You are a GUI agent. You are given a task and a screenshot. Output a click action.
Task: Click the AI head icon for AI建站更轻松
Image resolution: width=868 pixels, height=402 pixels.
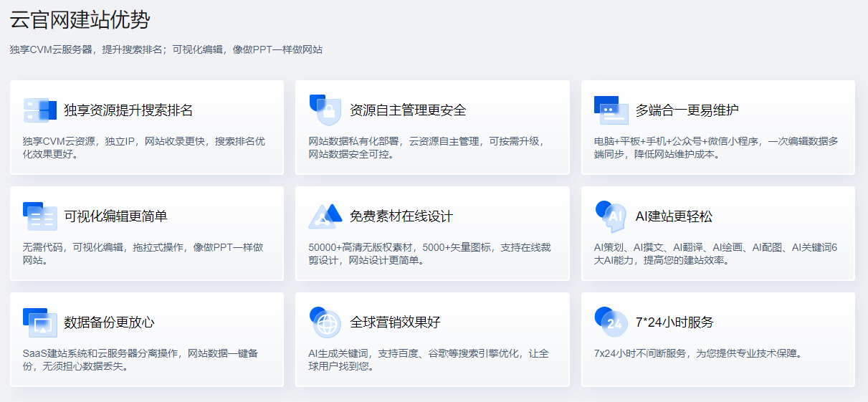click(611, 216)
